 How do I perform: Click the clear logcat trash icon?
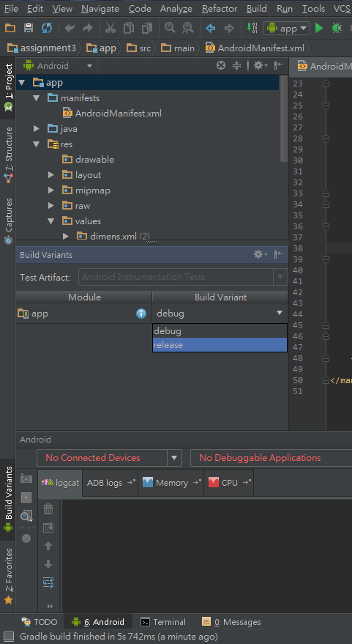(48, 509)
